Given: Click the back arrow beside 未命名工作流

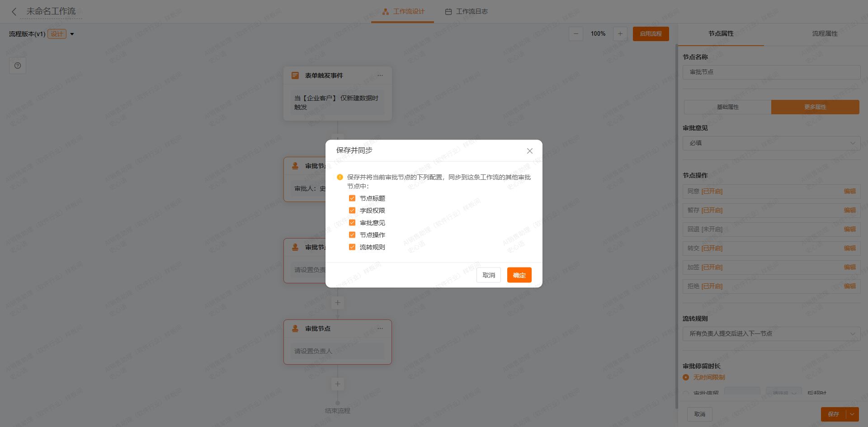Looking at the screenshot, I should click(14, 12).
